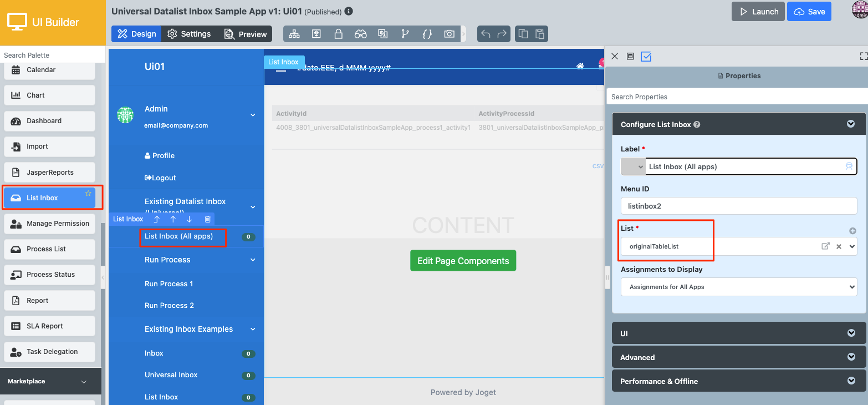Redo the last change
Screen dimensions: 868x405
click(502, 34)
